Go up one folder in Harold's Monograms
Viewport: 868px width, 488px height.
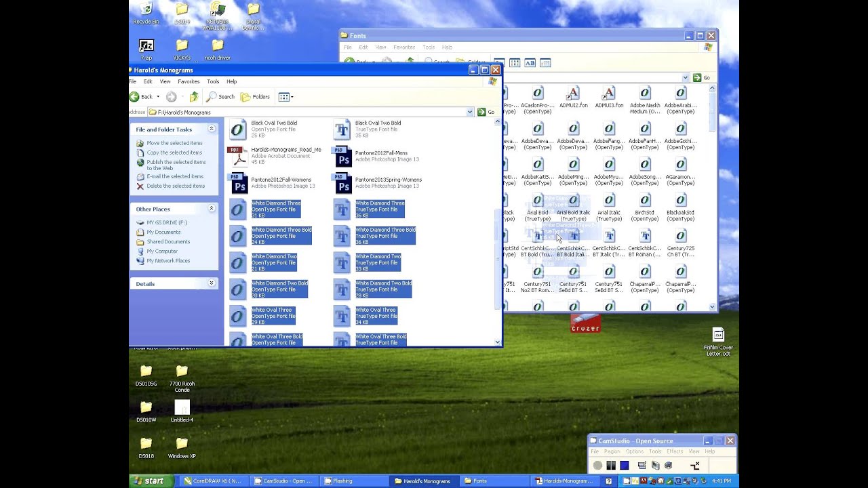pyautogui.click(x=194, y=97)
